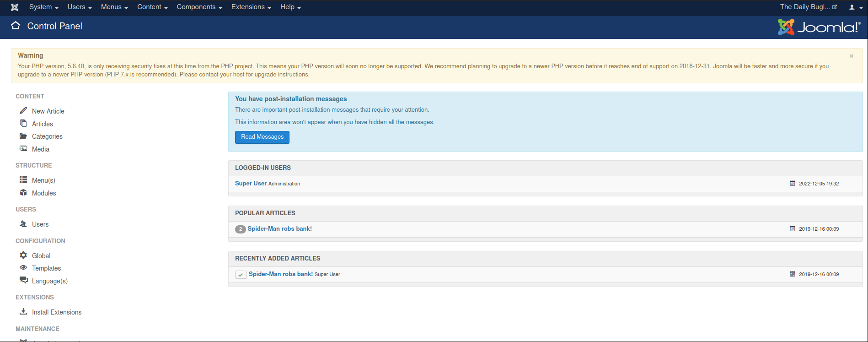
Task: Click the 'You have post-installation messages' heading
Action: [x=291, y=99]
